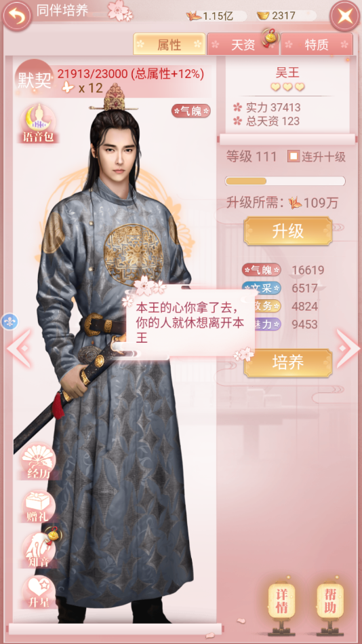Screen dimensions: 362x644
Task: Open the 帮助 lantern icon
Action: point(330,601)
